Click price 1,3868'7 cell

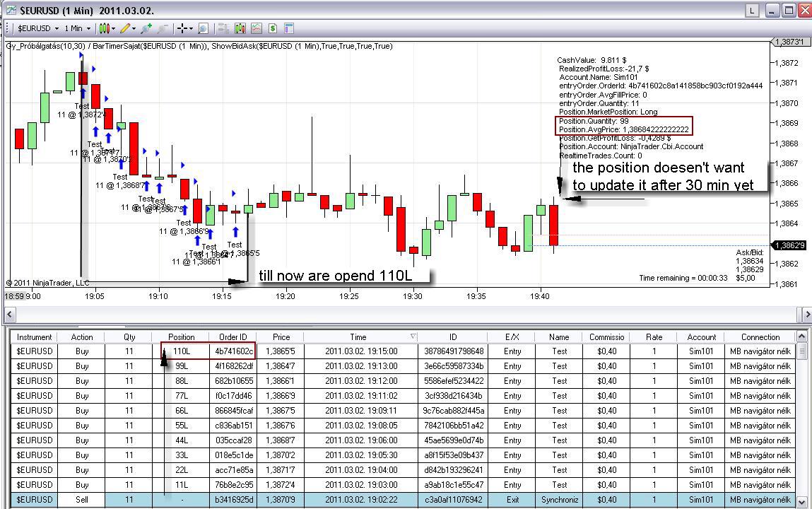click(x=280, y=440)
